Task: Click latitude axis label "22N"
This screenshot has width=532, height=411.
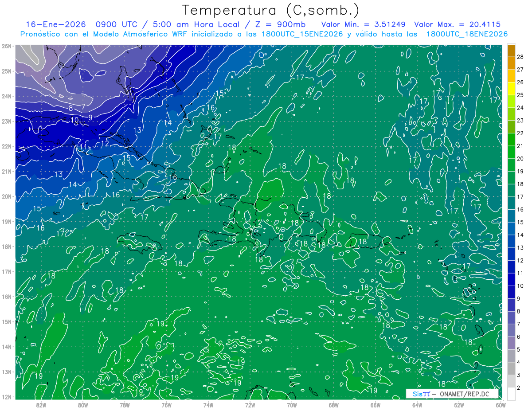Action: pyautogui.click(x=6, y=146)
